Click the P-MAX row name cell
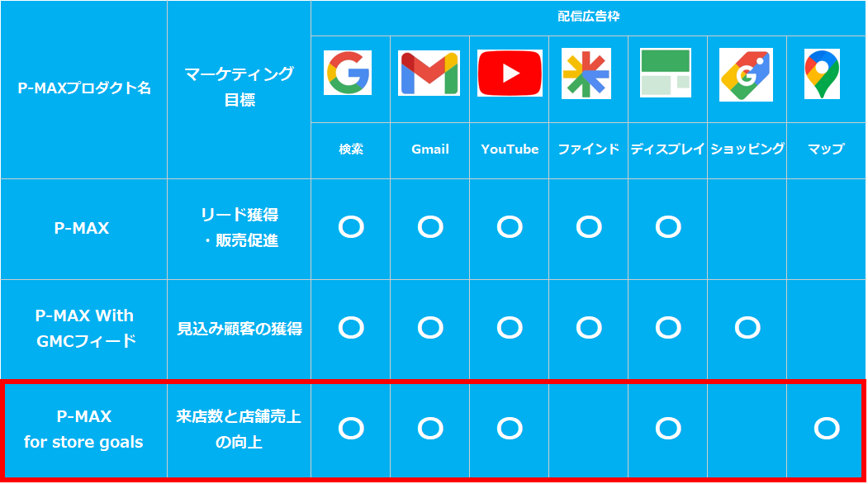868x484 pixels. (x=82, y=228)
